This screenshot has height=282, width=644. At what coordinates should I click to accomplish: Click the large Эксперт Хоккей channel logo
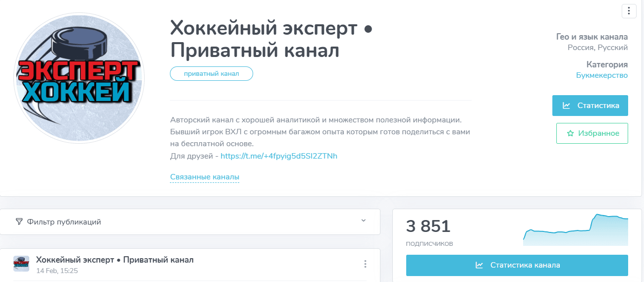click(x=79, y=78)
